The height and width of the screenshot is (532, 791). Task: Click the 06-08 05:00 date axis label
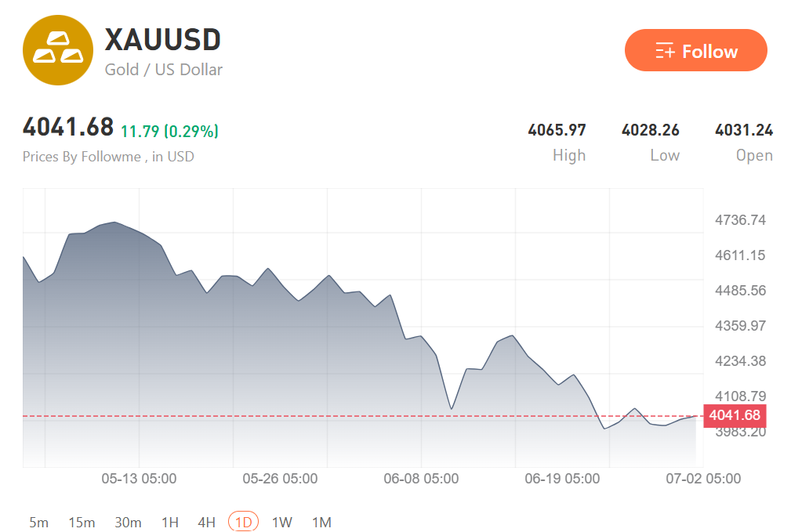point(421,479)
